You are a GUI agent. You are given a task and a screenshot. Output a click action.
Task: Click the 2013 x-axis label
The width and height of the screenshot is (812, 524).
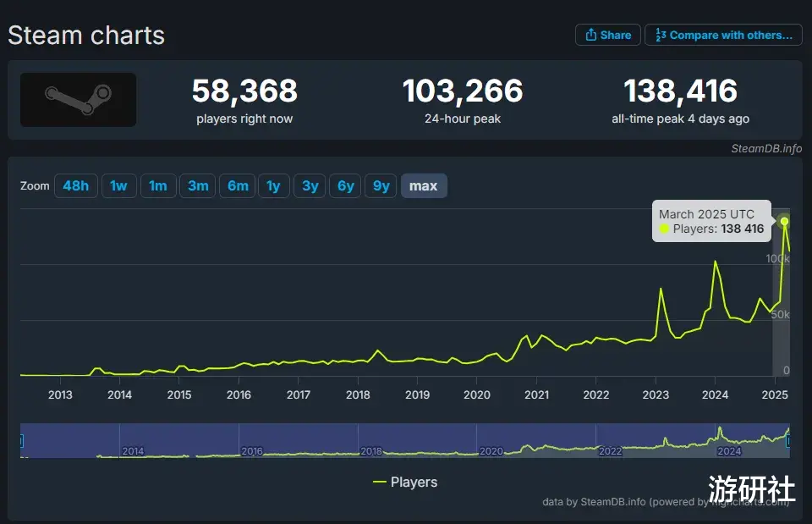tap(60, 394)
